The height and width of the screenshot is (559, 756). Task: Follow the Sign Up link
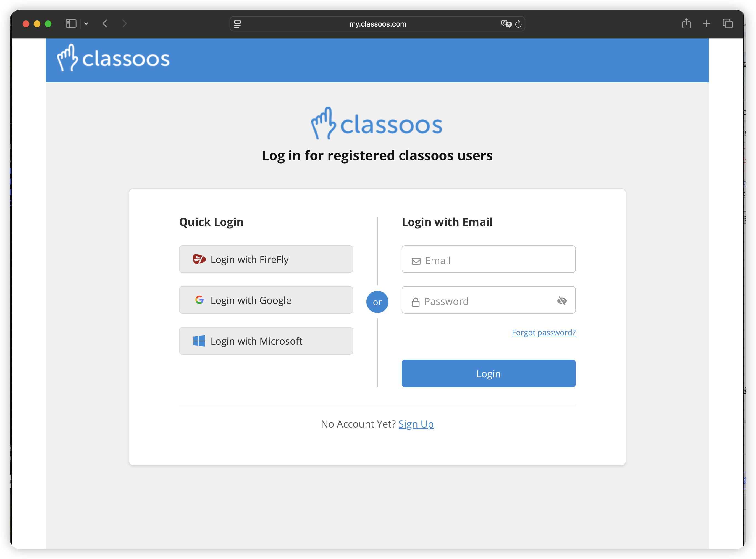(x=416, y=424)
